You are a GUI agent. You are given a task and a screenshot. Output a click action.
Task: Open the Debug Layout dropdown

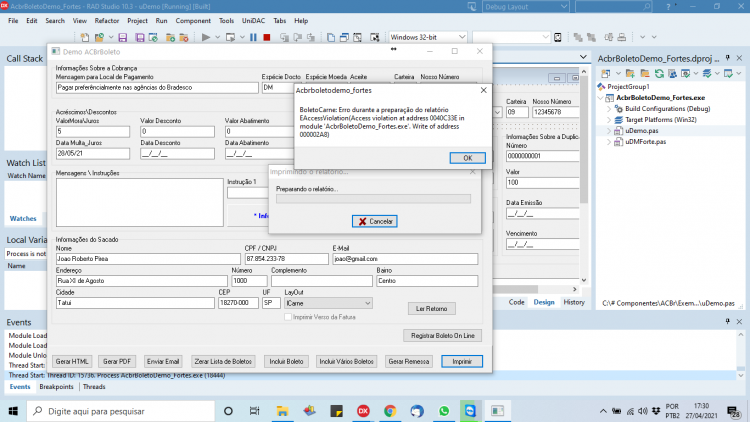(563, 7)
